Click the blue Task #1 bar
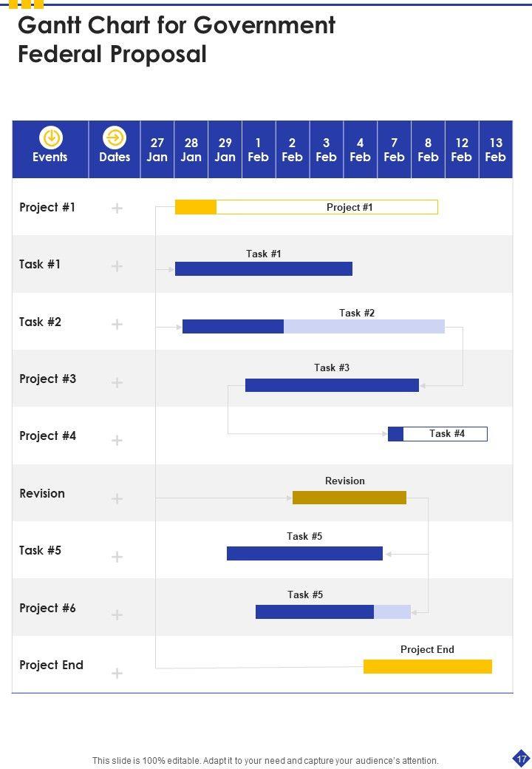 (x=263, y=268)
